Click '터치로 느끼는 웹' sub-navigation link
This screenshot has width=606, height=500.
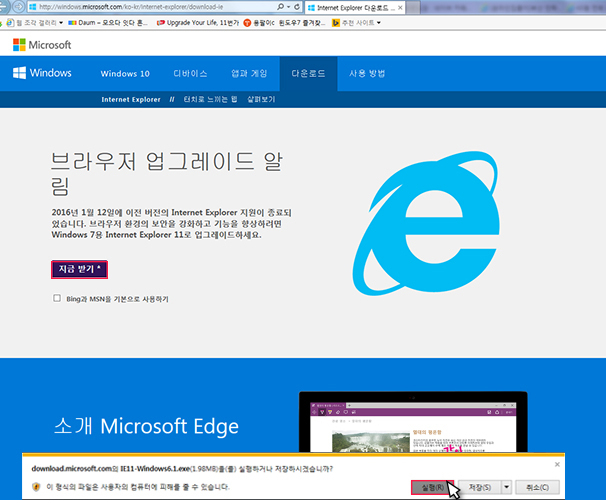click(x=210, y=99)
